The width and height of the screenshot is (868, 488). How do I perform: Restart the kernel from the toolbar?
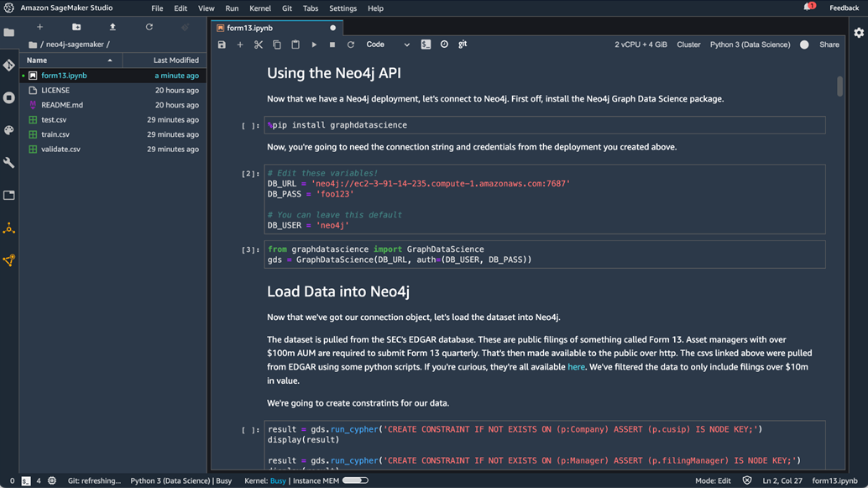[x=351, y=45]
